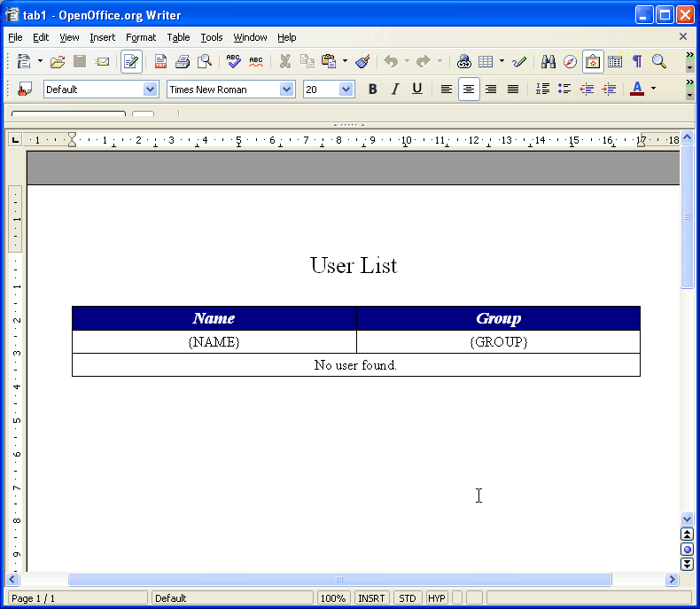Run spelling and grammar check

click(x=234, y=61)
